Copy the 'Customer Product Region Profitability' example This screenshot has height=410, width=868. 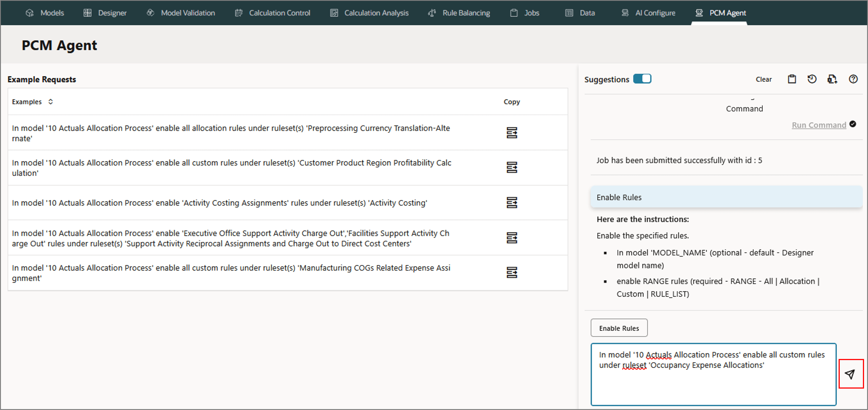pos(512,167)
